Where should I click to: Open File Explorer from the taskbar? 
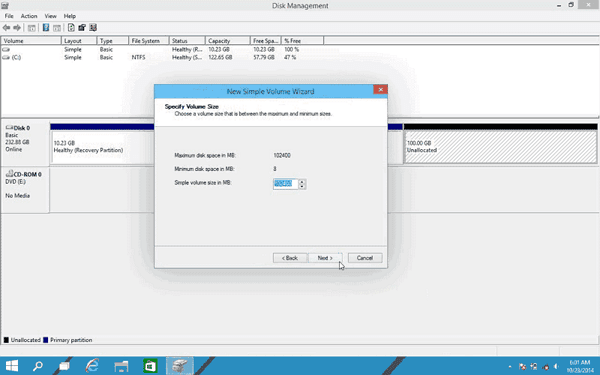[121, 366]
